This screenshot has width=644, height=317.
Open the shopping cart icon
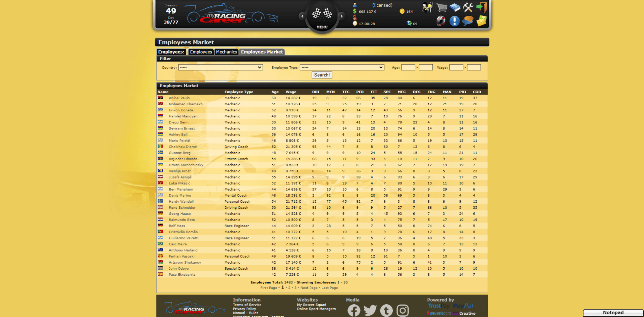441,7
